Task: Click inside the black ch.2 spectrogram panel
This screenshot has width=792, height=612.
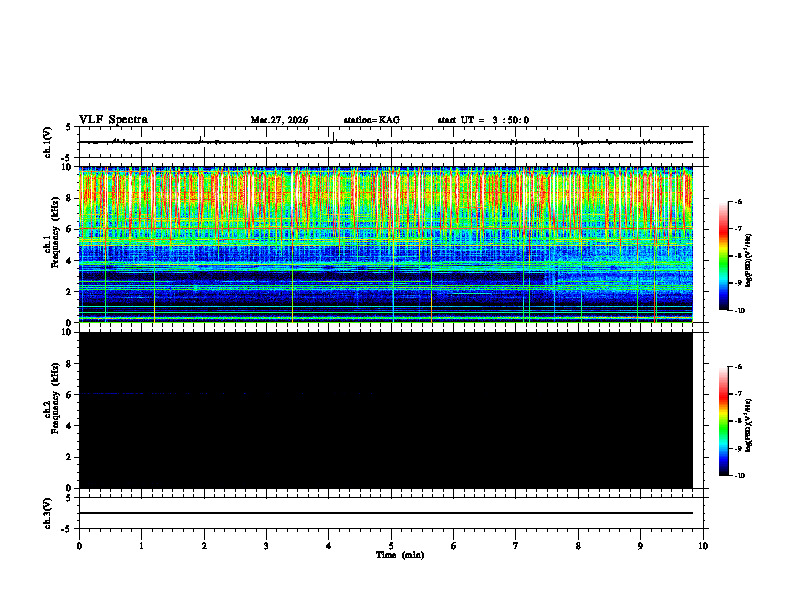Action: point(386,410)
